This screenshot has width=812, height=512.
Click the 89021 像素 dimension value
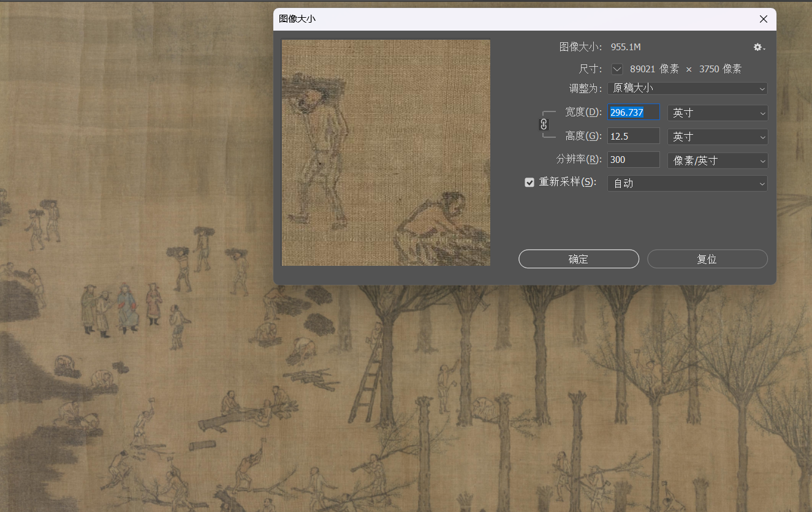[655, 69]
